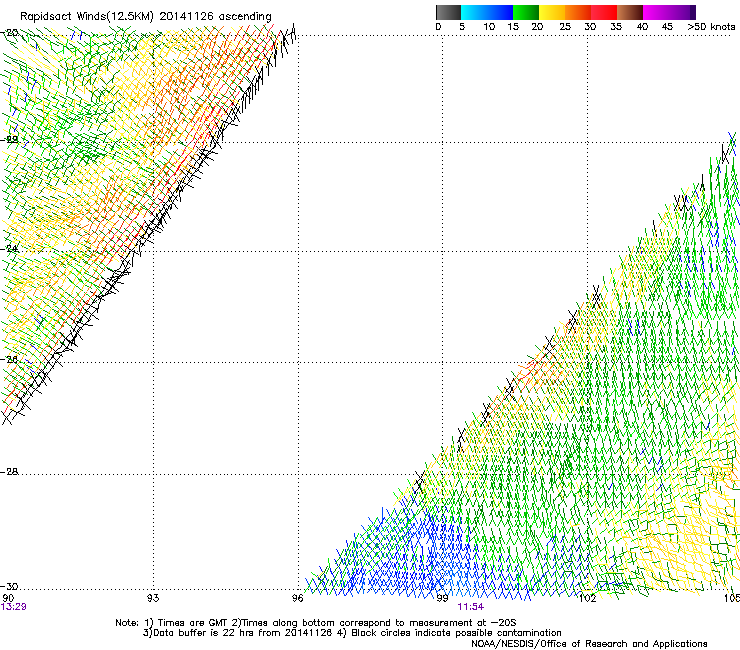The height and width of the screenshot is (650, 740).
Task: Click the gray 0-5 knots legend swatch
Action: point(448,12)
